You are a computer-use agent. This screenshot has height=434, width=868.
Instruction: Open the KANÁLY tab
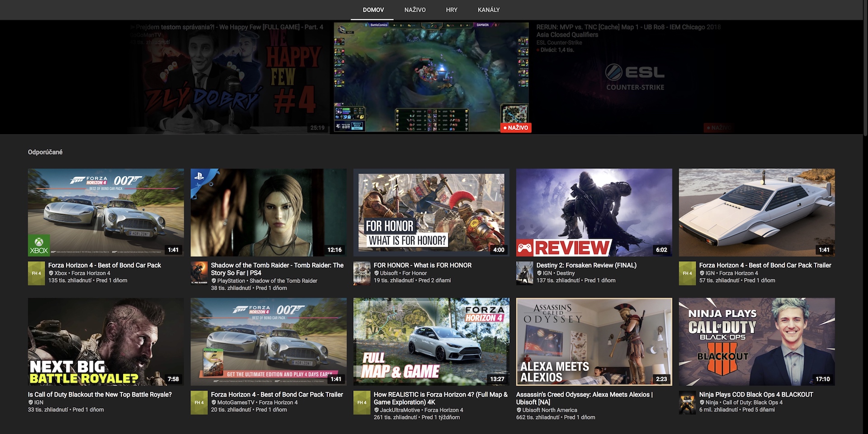tap(489, 9)
